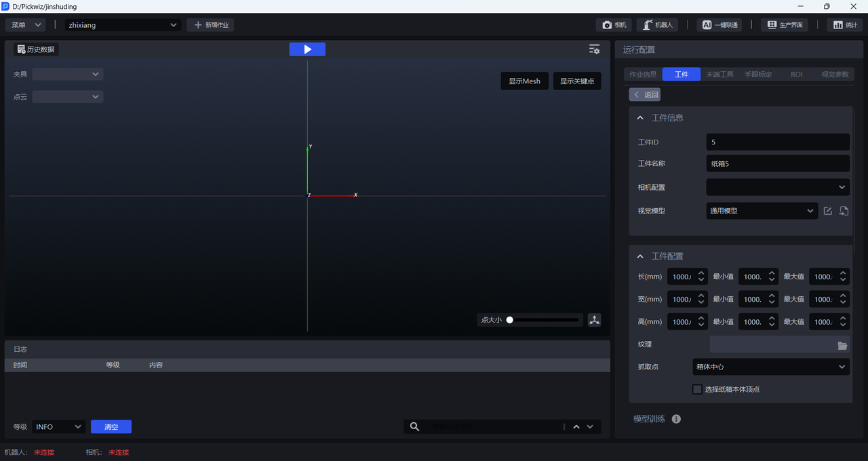Click the point cloud axis view icon

[x=594, y=320]
